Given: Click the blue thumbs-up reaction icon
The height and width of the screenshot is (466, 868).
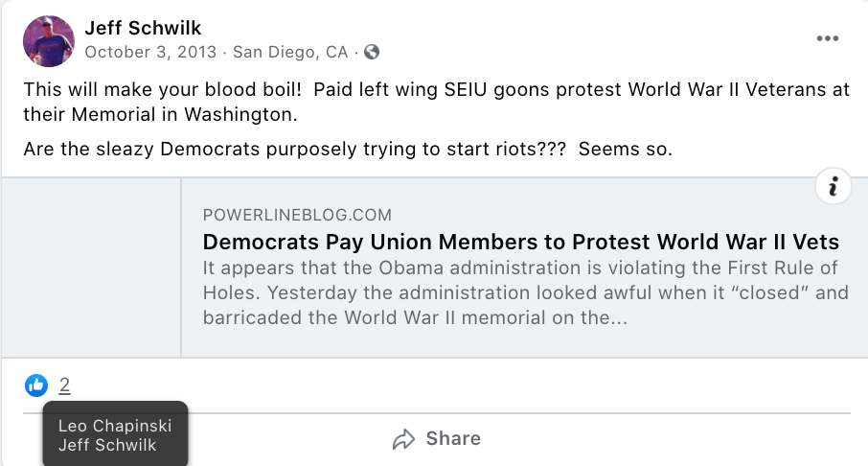Looking at the screenshot, I should [x=36, y=385].
